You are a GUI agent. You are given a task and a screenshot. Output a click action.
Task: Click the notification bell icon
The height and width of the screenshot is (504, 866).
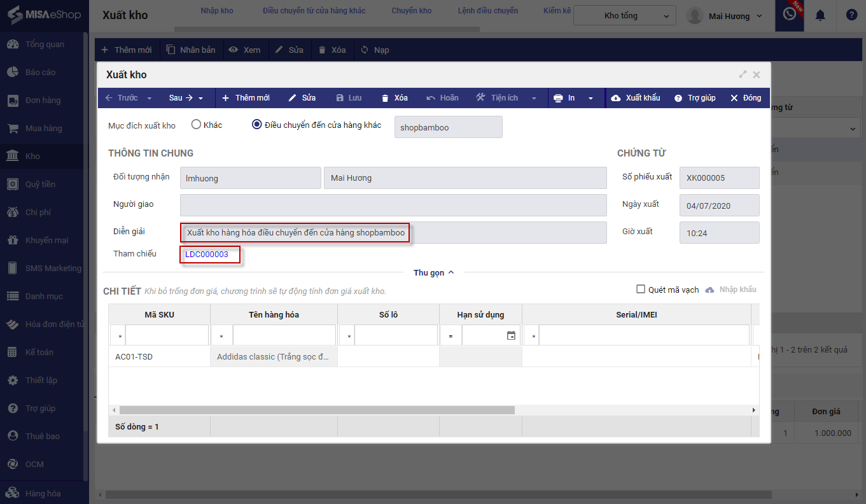(x=821, y=15)
